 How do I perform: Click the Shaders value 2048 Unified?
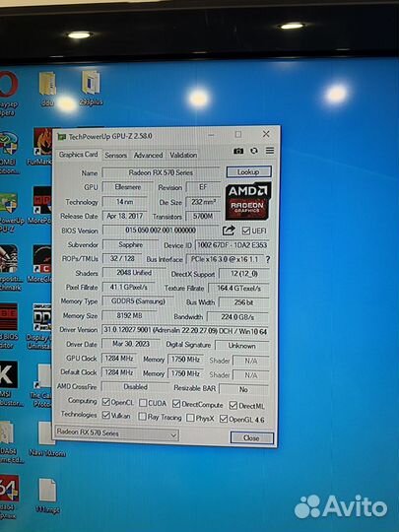click(134, 273)
